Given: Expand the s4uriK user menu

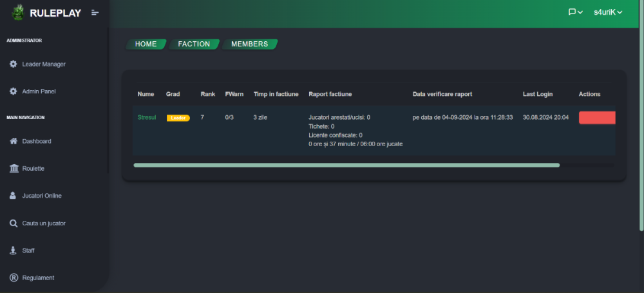Looking at the screenshot, I should [x=608, y=12].
